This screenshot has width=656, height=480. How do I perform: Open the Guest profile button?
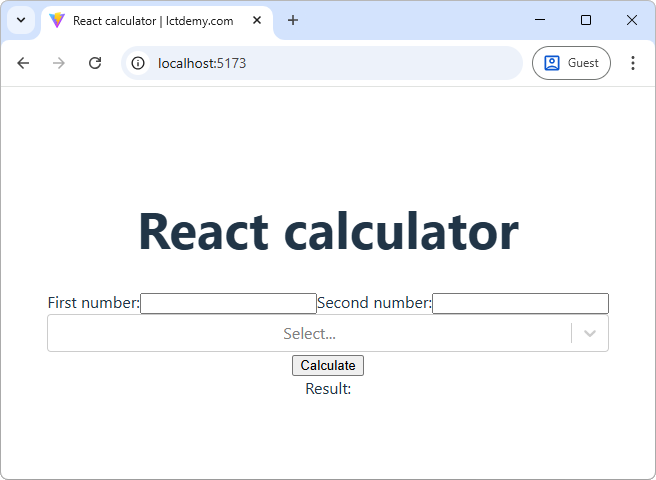tap(571, 63)
